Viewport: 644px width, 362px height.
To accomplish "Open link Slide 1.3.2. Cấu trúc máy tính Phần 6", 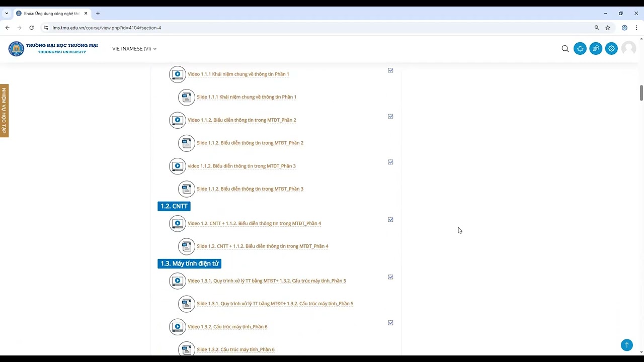I will click(x=235, y=349).
